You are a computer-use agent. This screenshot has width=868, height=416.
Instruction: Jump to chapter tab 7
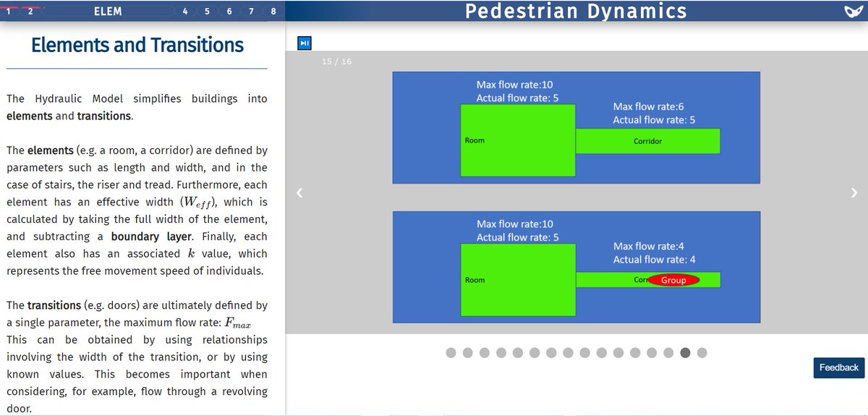tap(251, 12)
